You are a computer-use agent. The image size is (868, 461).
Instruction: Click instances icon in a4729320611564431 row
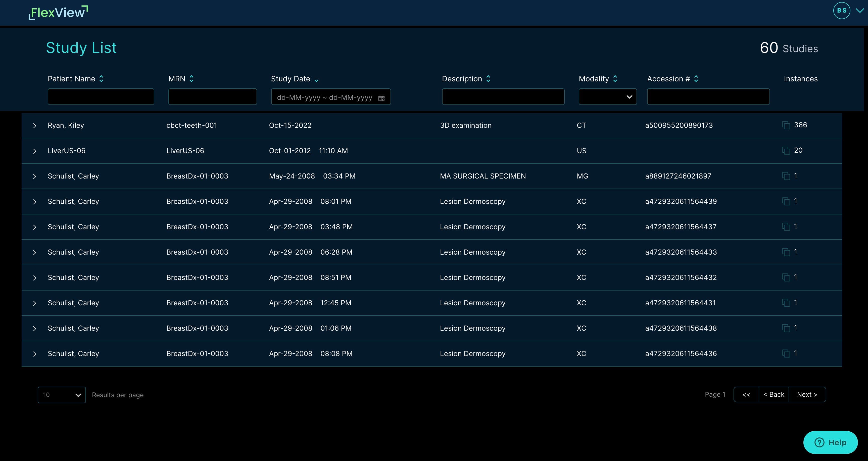click(786, 303)
